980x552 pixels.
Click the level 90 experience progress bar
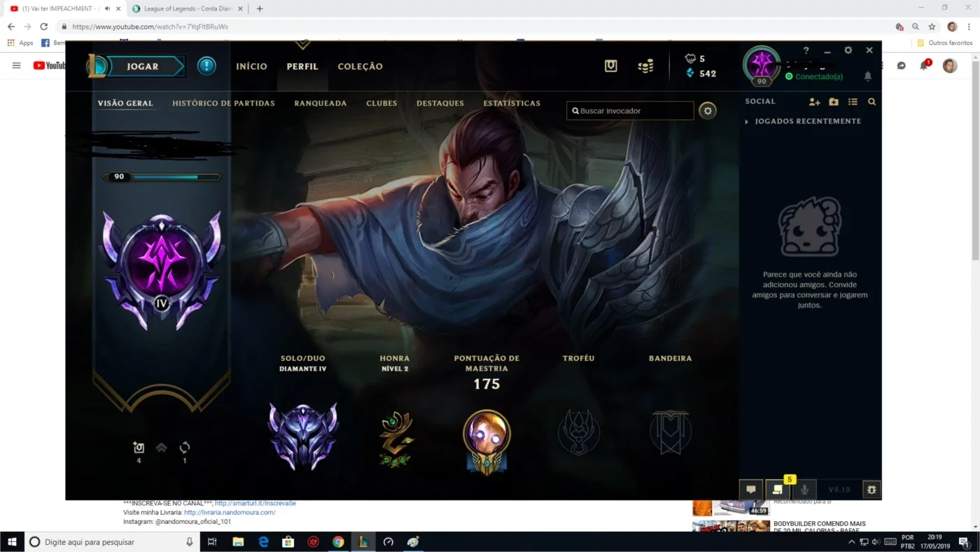pyautogui.click(x=162, y=177)
